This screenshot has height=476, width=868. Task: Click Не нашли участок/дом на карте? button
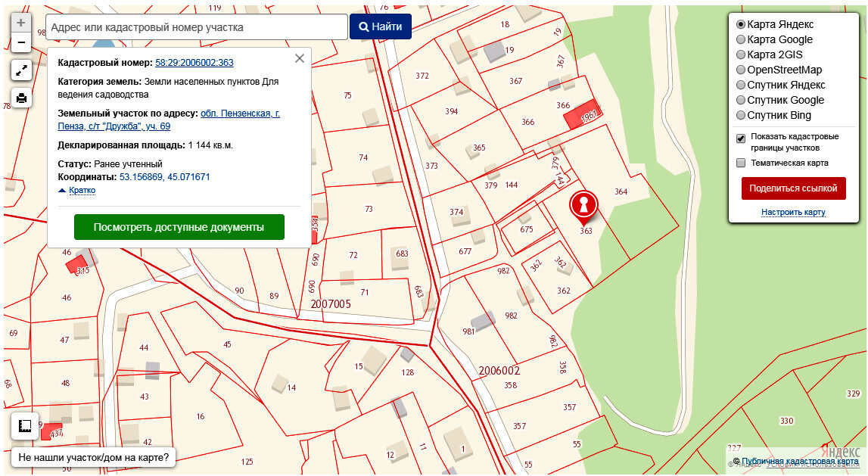(x=94, y=457)
